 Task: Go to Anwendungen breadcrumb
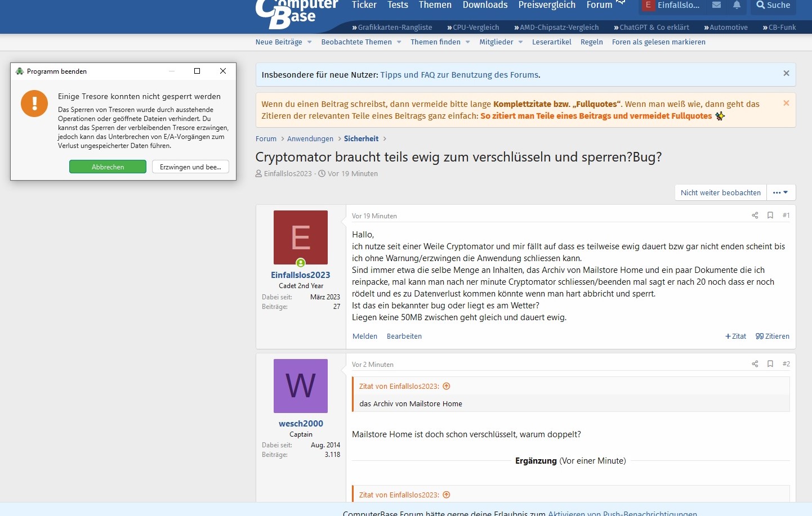[310, 139]
